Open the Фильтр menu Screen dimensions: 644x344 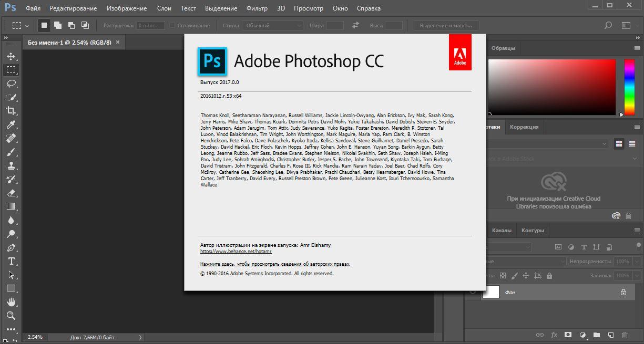(x=256, y=8)
